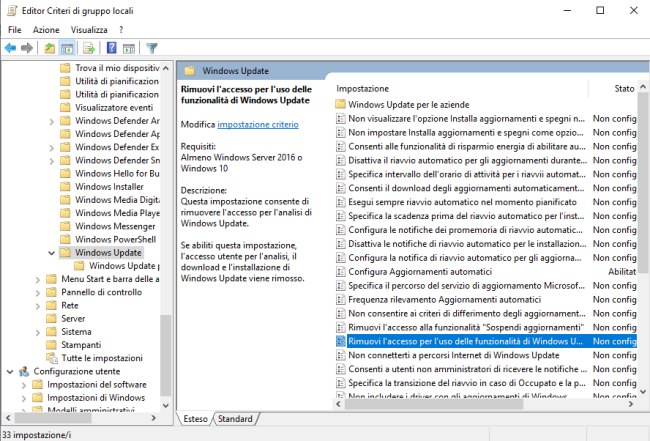This screenshot has width=650, height=441.
Task: Click the folder icon beside Windows PowerShell
Action: pyautogui.click(x=65, y=239)
